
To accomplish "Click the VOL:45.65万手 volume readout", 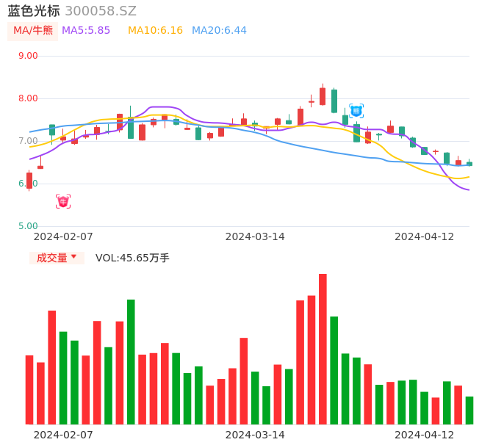I will click(x=132, y=258).
